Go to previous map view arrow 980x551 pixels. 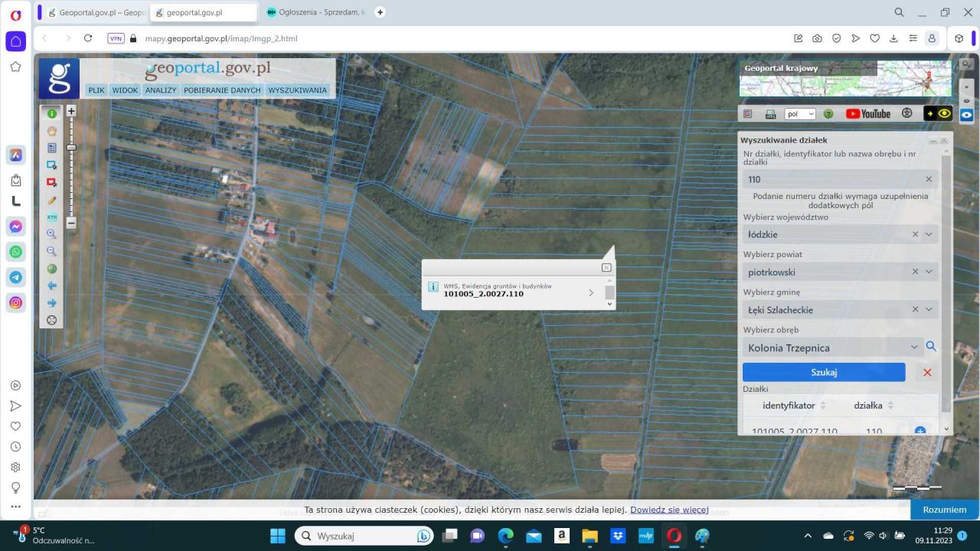(52, 285)
